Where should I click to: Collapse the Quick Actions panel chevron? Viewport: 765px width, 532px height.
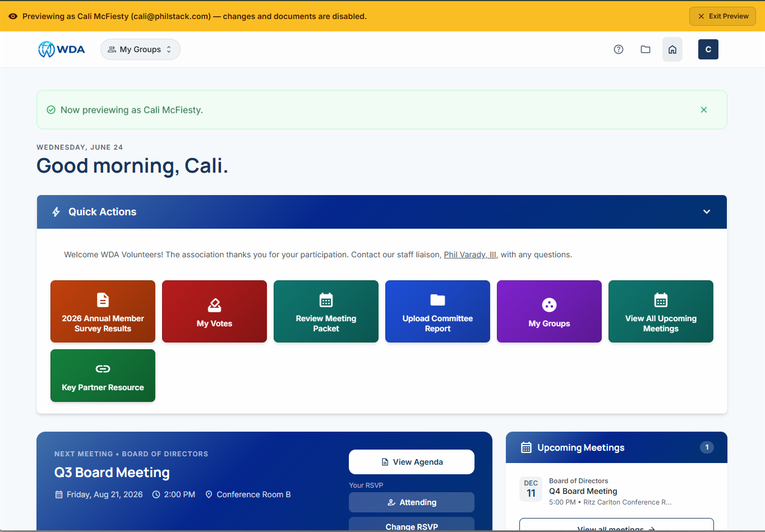pos(707,212)
